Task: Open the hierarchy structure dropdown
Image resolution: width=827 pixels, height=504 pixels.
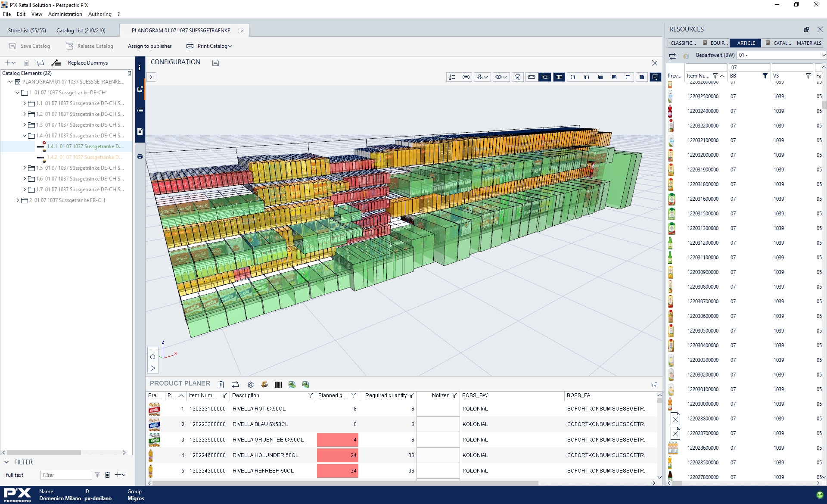Action: (482, 77)
